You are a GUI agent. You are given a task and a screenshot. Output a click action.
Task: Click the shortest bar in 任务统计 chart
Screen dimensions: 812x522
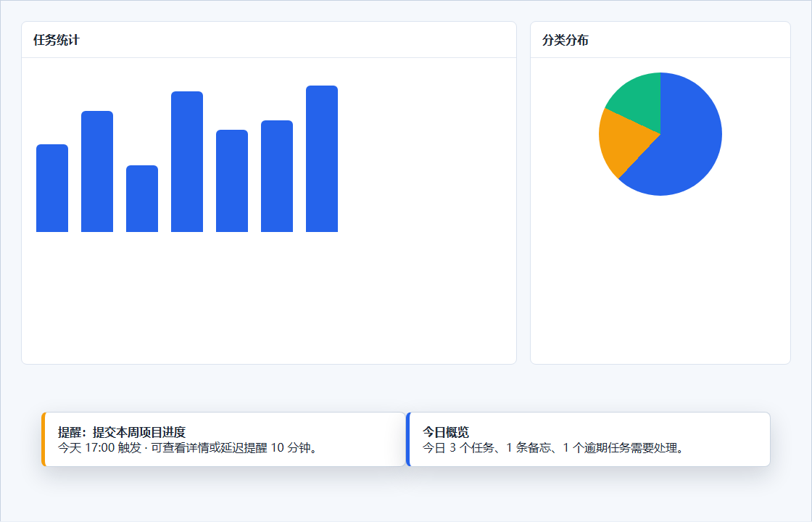pyautogui.click(x=142, y=199)
